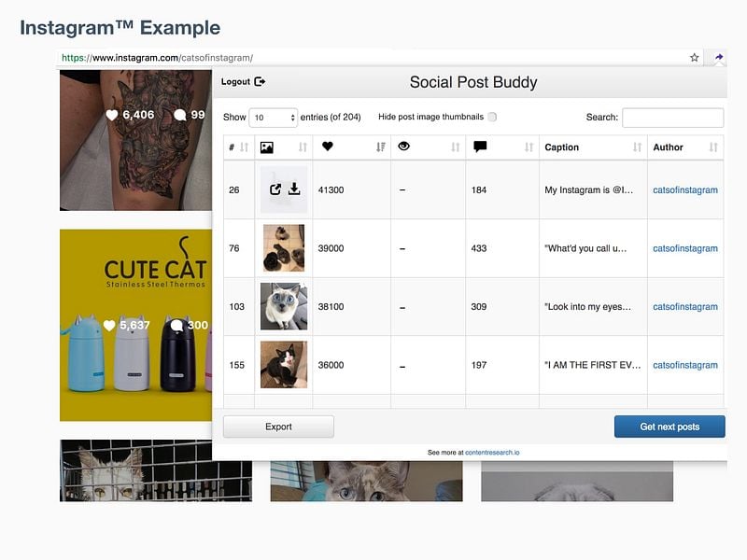747x560 pixels.
Task: Open the Cute Cat thermos Instagram post
Action: [x=135, y=325]
